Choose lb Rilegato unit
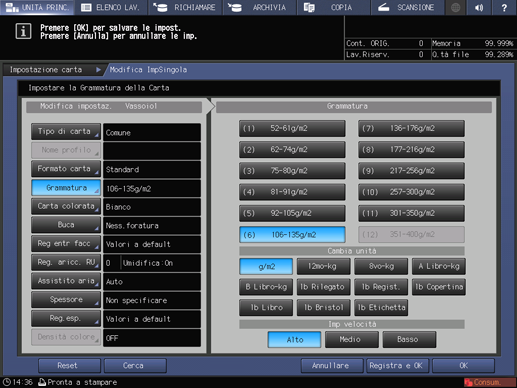Viewport: 517px width, 388px height. tap(323, 287)
